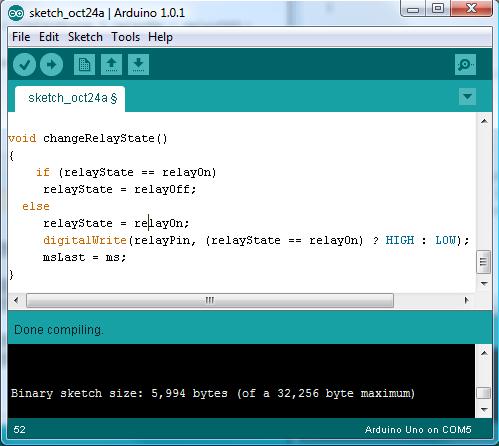499x446 pixels.
Task: Open the Edit menu
Action: pos(49,37)
